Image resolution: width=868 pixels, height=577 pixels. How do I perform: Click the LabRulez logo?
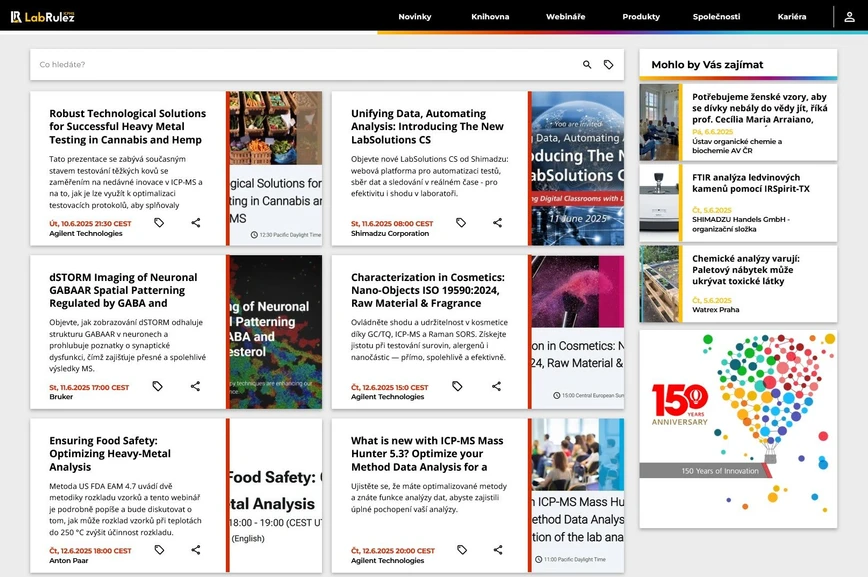click(43, 17)
